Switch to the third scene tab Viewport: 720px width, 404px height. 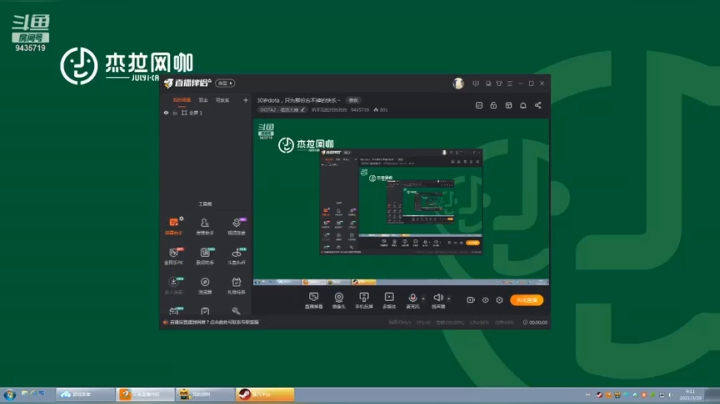222,100
